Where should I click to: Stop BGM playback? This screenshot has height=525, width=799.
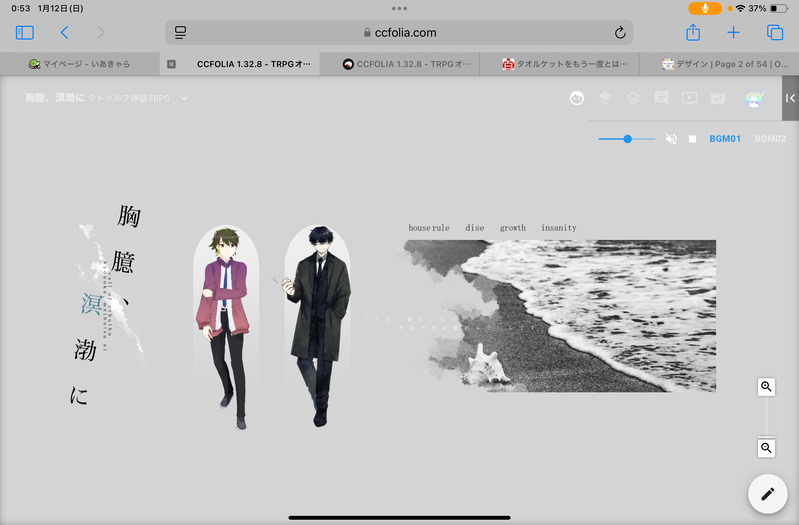(692, 139)
